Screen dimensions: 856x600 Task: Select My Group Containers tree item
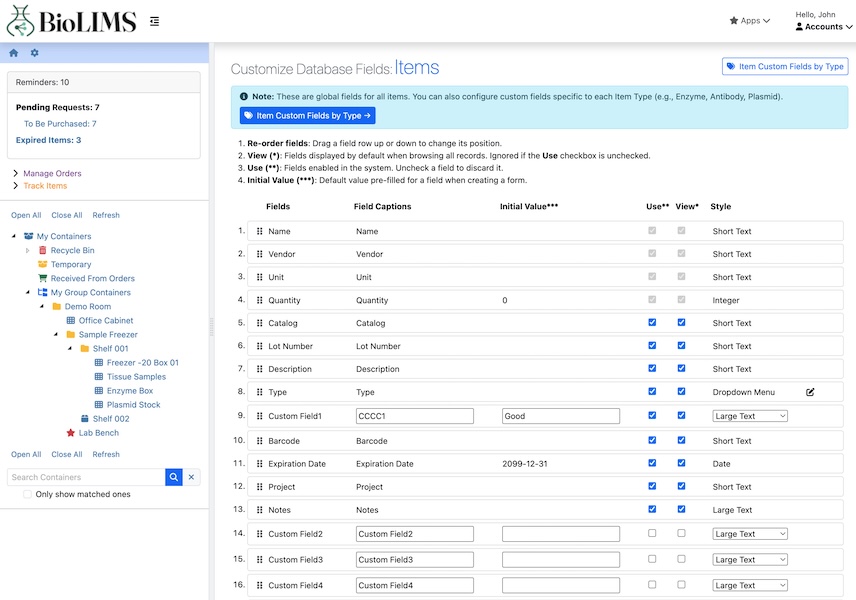pyautogui.click(x=91, y=293)
